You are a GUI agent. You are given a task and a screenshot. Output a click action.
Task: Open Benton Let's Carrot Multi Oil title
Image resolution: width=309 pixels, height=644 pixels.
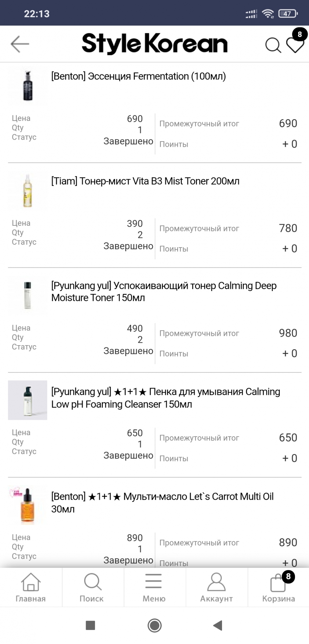162,503
